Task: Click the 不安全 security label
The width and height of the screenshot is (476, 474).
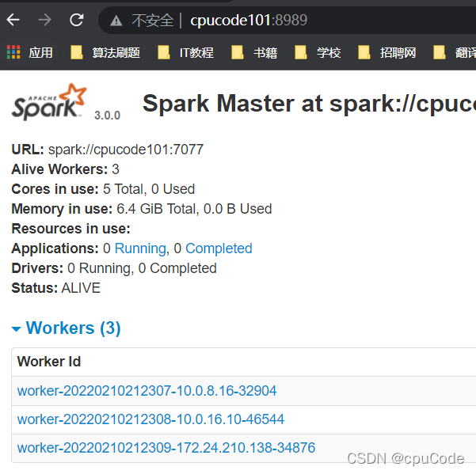Action: pyautogui.click(x=153, y=21)
